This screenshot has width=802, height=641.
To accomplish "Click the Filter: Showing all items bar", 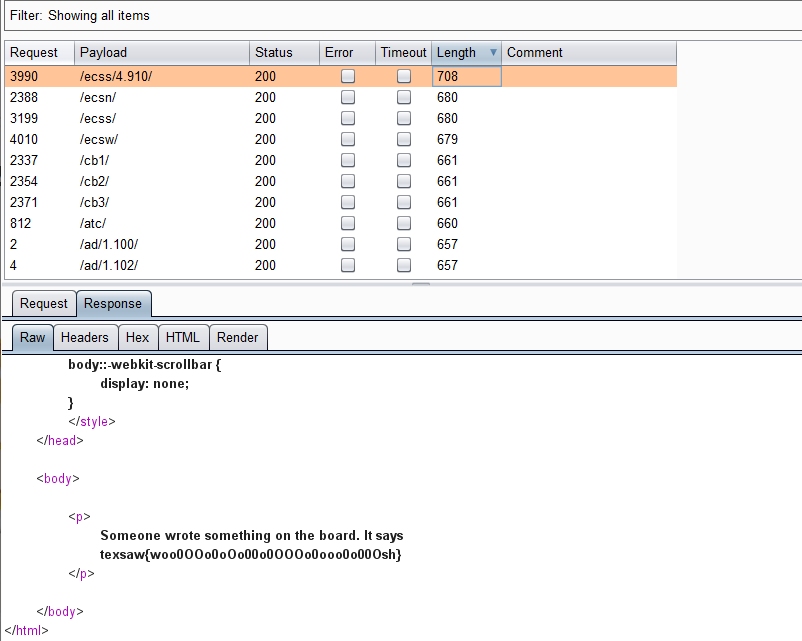I will [400, 17].
